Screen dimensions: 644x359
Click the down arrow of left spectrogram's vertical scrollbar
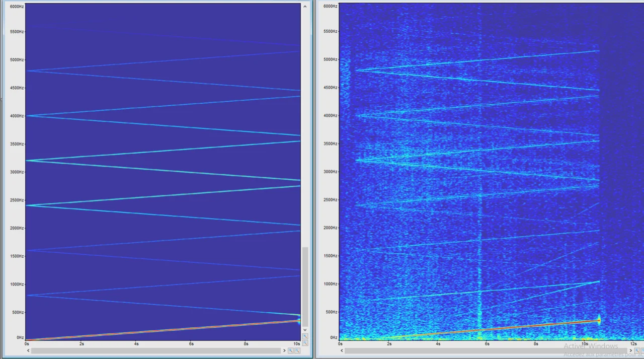(305, 330)
